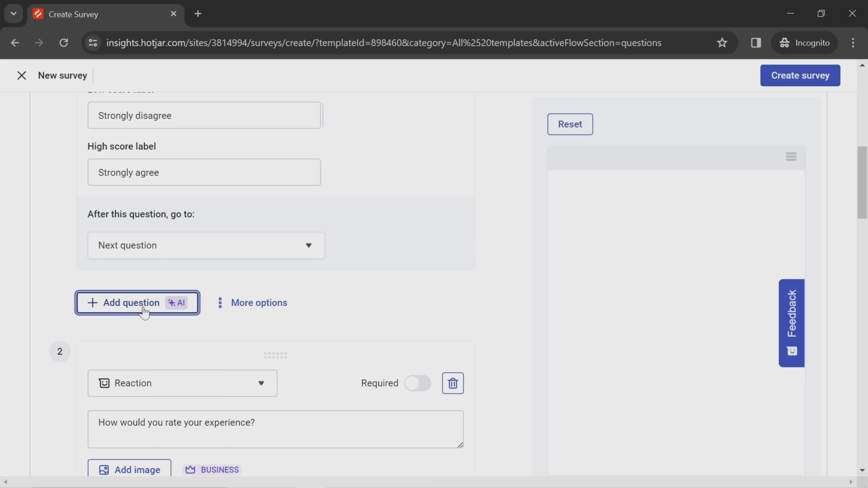This screenshot has width=868, height=488.
Task: Click the Reset button
Action: [x=570, y=124]
